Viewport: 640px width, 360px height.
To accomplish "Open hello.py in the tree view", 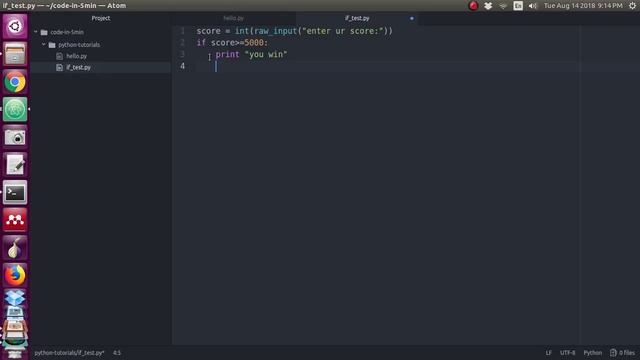I will [77, 56].
